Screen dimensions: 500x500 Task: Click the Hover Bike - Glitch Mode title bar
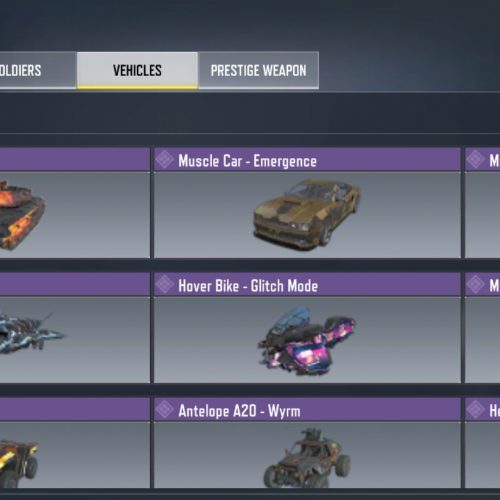(307, 285)
